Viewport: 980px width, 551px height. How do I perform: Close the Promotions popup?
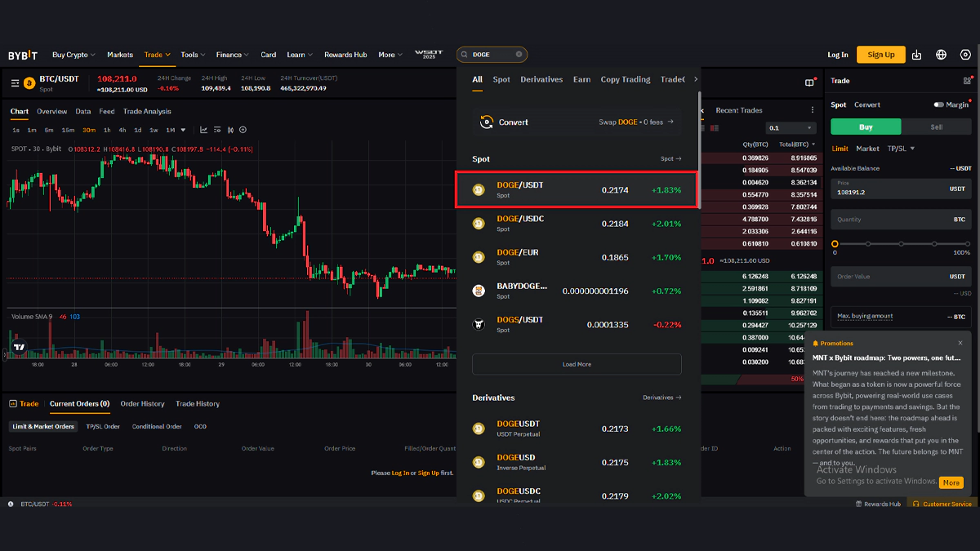point(960,343)
